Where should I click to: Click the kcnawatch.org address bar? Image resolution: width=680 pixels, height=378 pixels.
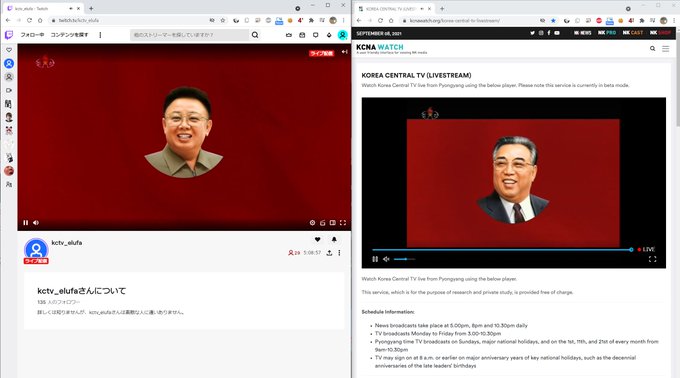coord(468,20)
